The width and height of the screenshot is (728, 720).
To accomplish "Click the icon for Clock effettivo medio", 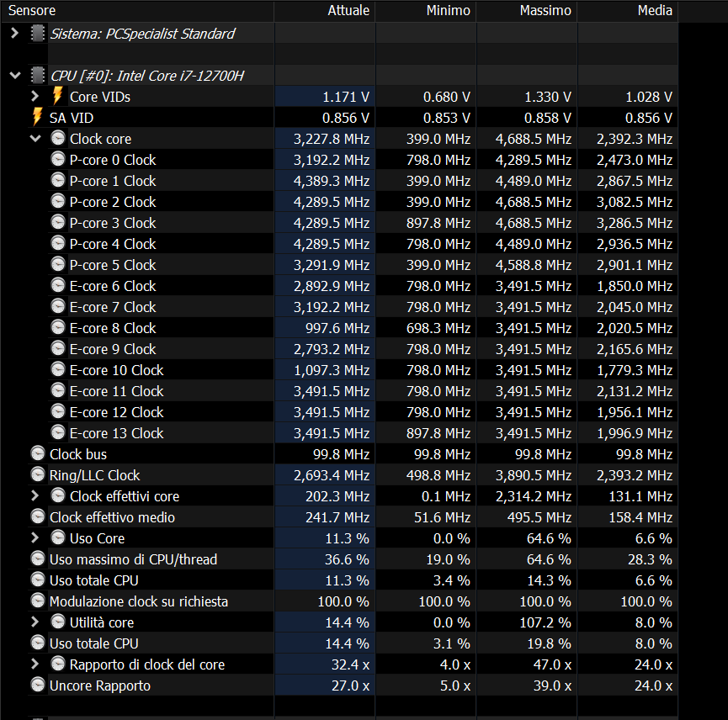I will (38, 516).
